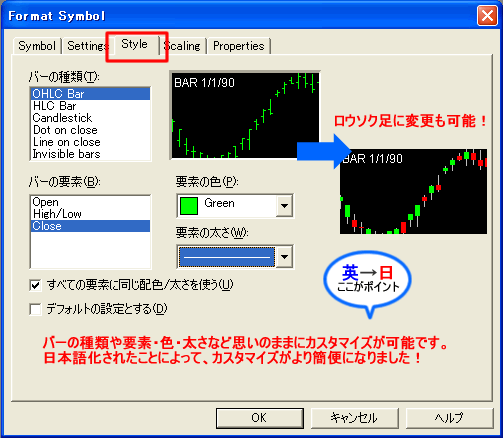Screen dimensions: 503x438
Task: Open the element thickness dropdown arrow
Action: coord(284,257)
